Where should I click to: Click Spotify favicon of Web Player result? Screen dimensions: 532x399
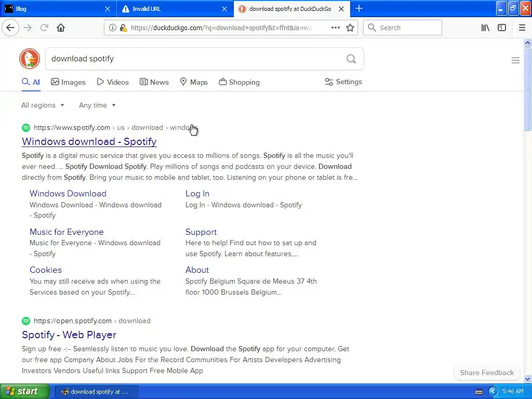[26, 321]
